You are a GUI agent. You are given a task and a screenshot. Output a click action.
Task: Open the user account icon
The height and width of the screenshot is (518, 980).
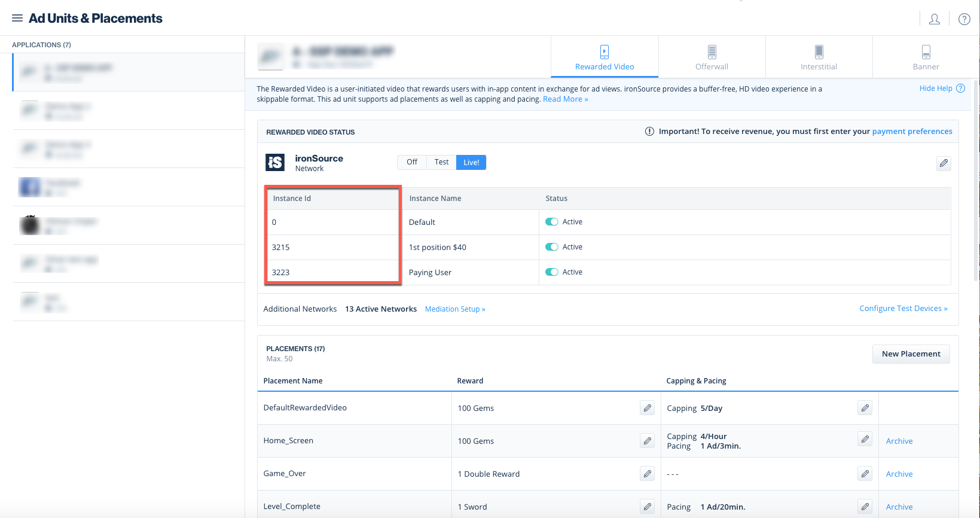tap(935, 19)
